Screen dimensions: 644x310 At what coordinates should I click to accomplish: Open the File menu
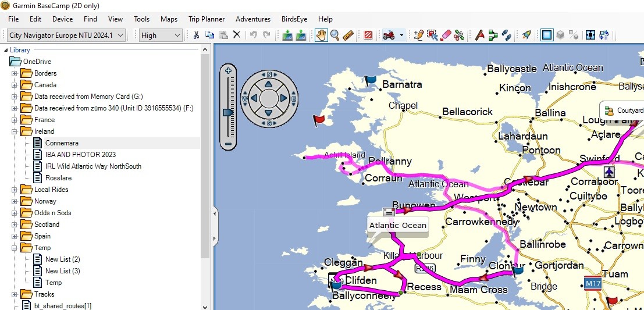pyautogui.click(x=13, y=19)
